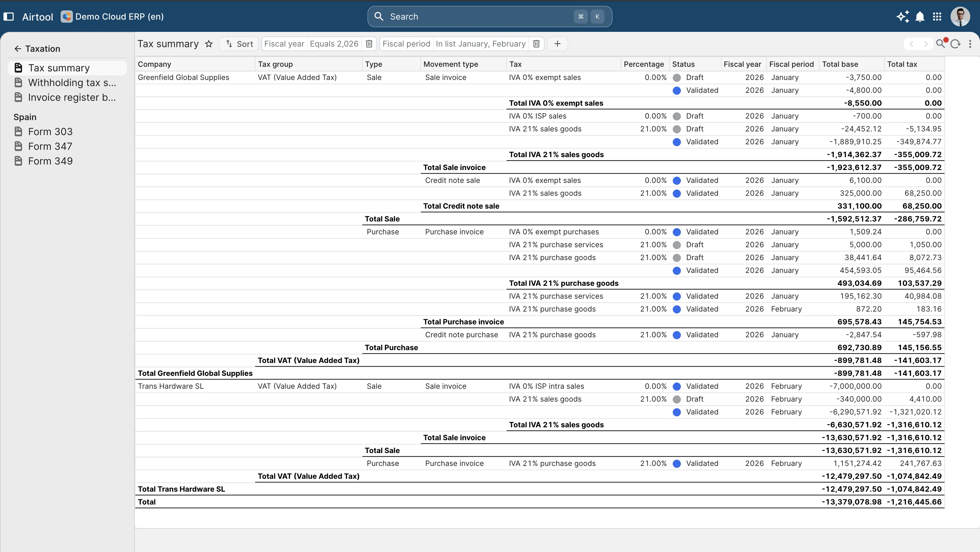The width and height of the screenshot is (980, 552).
Task: Click the Draft status dot for IVA 0% ISP sales
Action: (677, 116)
